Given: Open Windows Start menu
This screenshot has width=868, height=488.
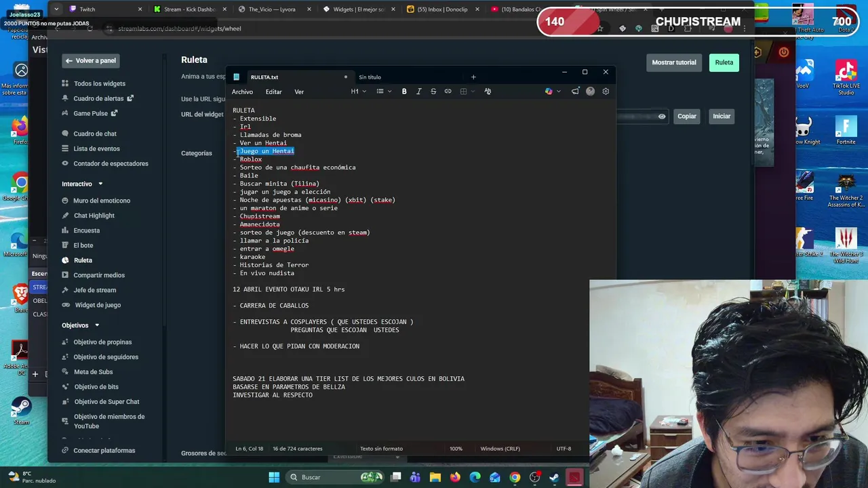Looking at the screenshot, I should point(274,477).
